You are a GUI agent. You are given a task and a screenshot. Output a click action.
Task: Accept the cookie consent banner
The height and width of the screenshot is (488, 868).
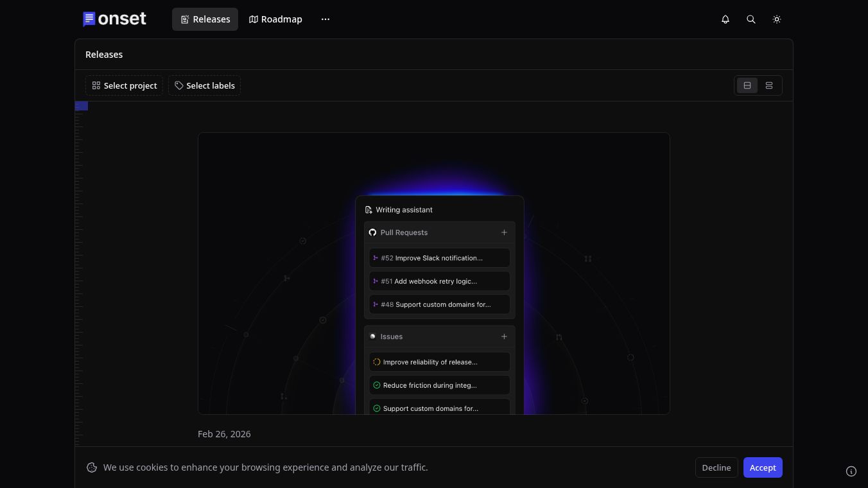(763, 467)
